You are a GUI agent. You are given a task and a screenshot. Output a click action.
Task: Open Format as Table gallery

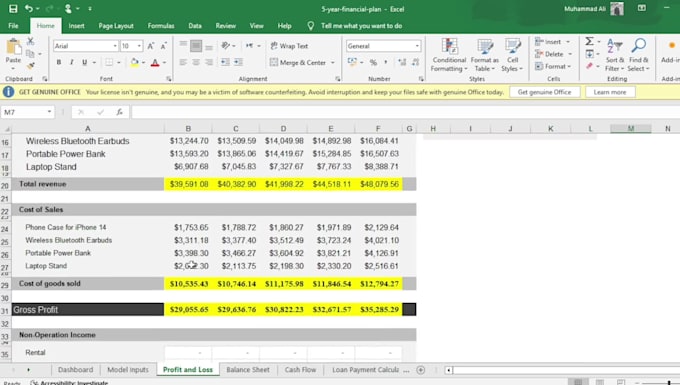pyautogui.click(x=484, y=55)
